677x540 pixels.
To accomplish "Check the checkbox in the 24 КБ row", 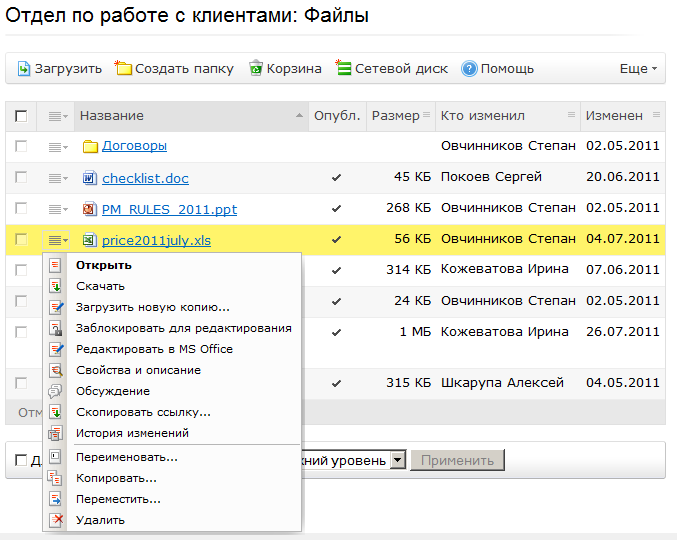I will (x=21, y=301).
